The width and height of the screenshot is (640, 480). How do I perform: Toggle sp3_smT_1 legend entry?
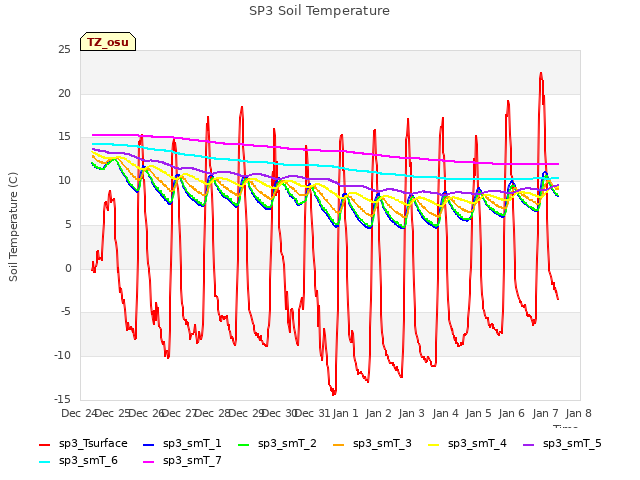(182, 444)
